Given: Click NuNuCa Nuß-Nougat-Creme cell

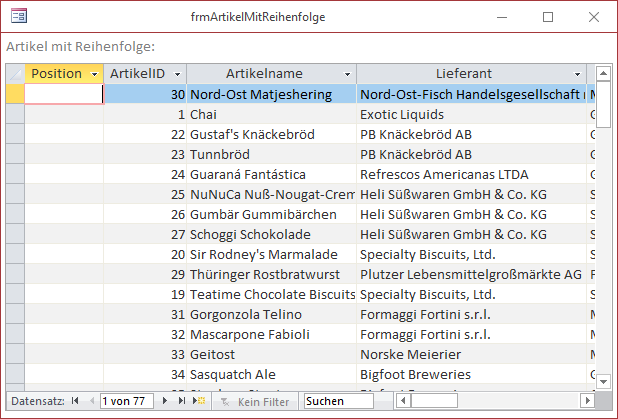Looking at the screenshot, I should (x=272, y=194).
